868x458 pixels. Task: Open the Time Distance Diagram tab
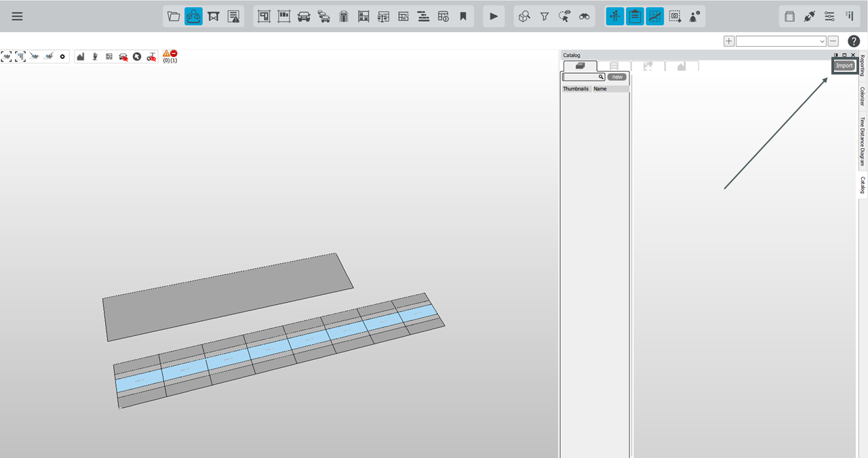pos(863,142)
